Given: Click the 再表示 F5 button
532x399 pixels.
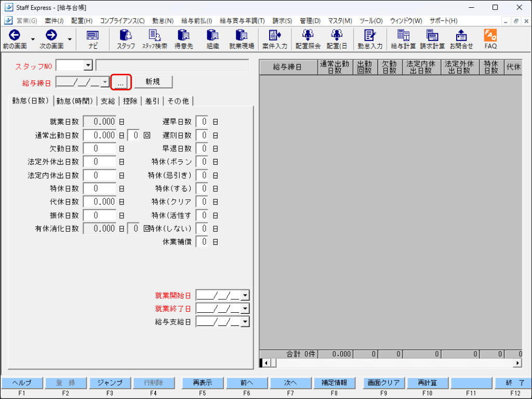Looking at the screenshot, I should click(x=203, y=383).
